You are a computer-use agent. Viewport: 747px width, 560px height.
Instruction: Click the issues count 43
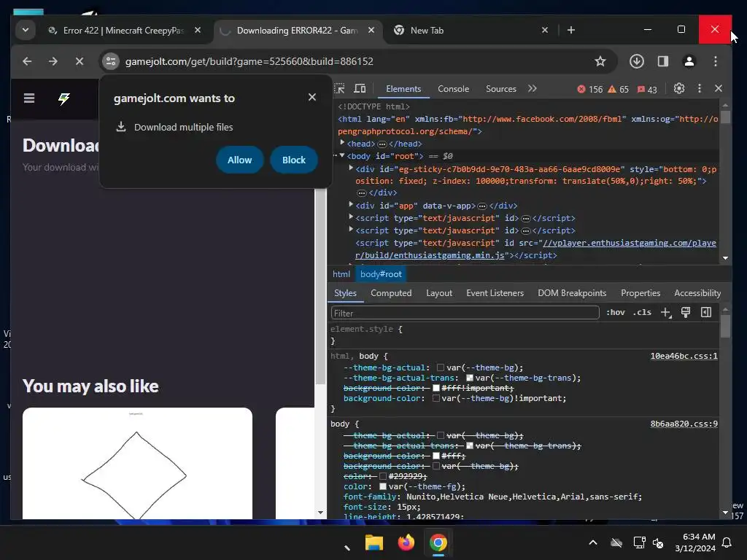click(647, 90)
